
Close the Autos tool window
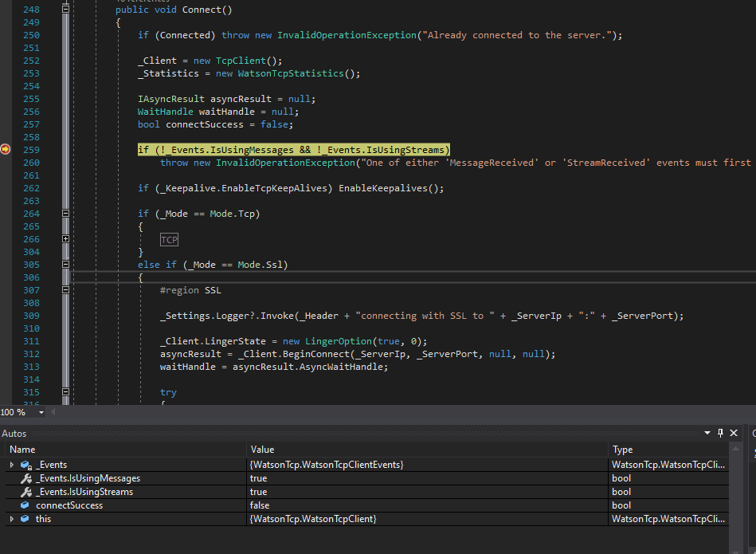[734, 433]
